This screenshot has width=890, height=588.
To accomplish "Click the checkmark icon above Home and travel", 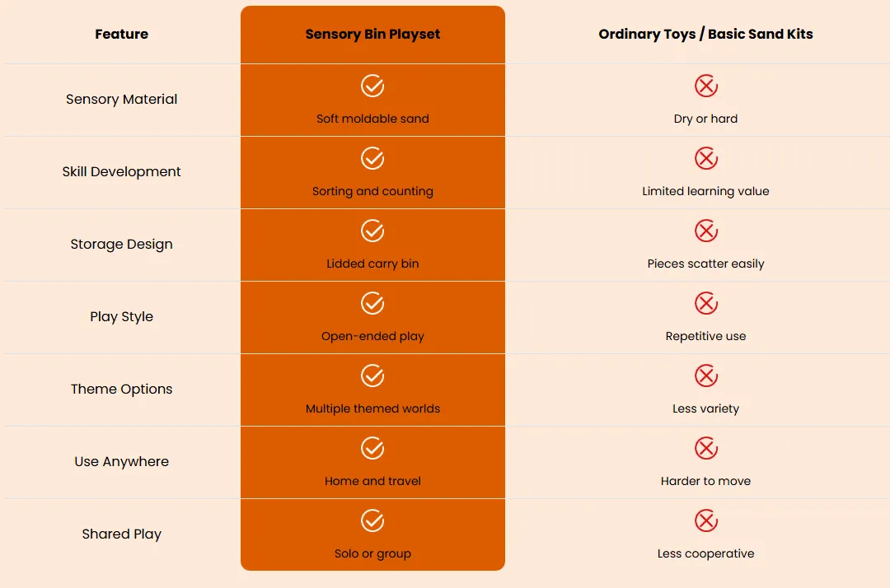I will tap(372, 449).
